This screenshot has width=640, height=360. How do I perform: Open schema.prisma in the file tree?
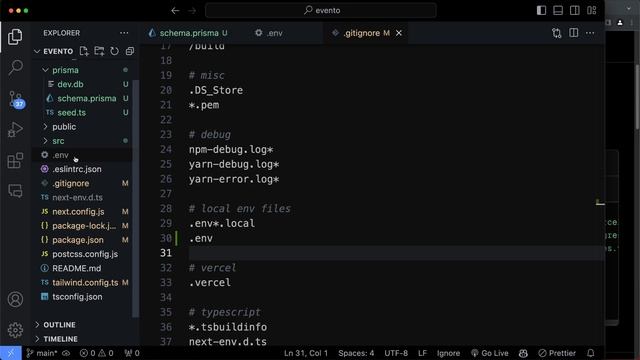pyautogui.click(x=87, y=98)
